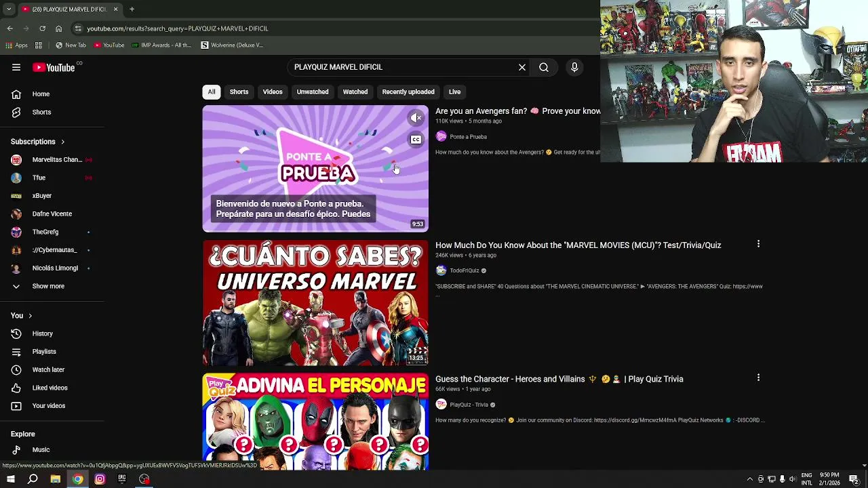Toggle closed captions on the preview video
Viewport: 868px width, 488px height.
(416, 140)
